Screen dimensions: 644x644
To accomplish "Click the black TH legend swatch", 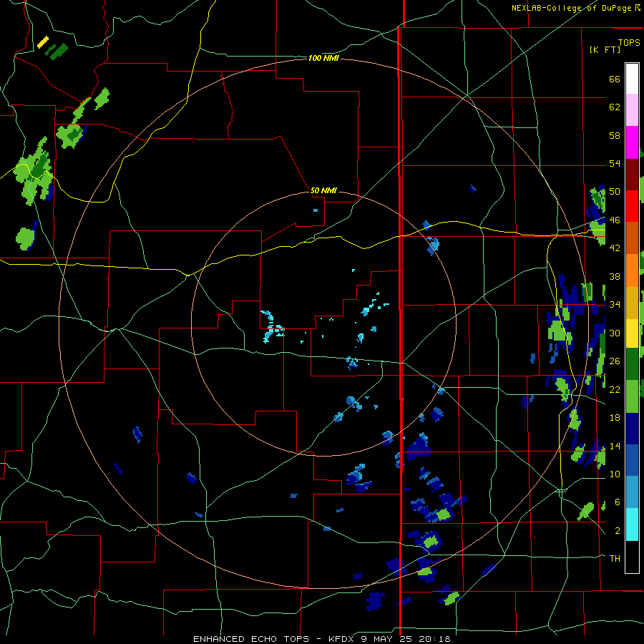I will [632, 557].
